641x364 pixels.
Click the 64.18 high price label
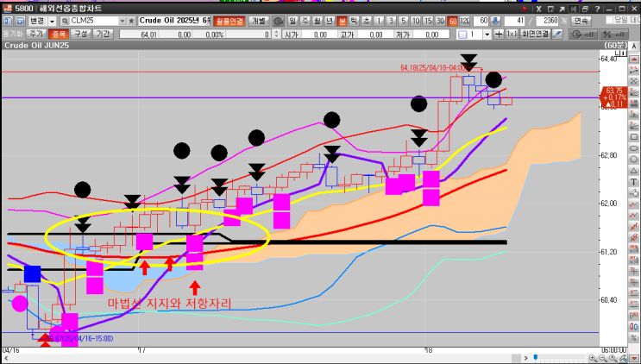coord(434,68)
